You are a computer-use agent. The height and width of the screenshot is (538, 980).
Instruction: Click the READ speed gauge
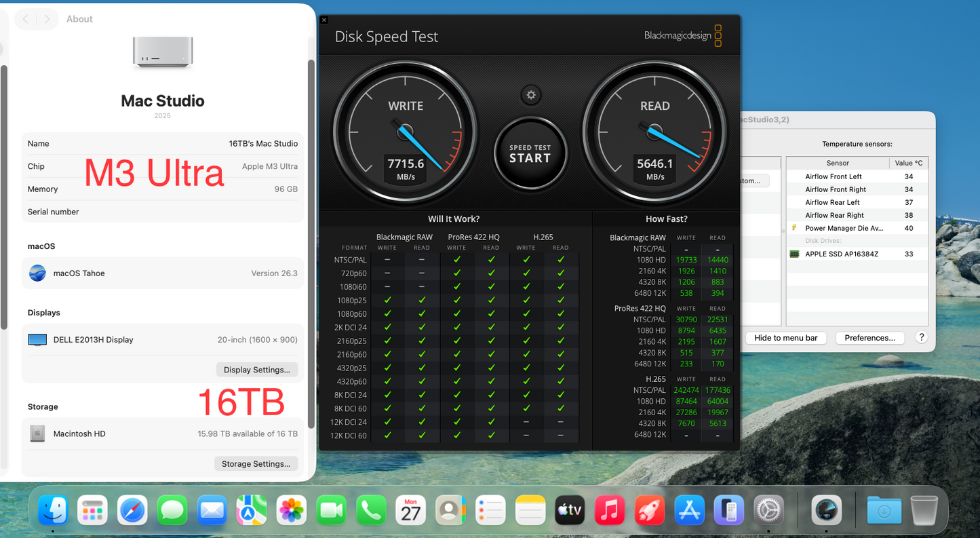point(655,131)
